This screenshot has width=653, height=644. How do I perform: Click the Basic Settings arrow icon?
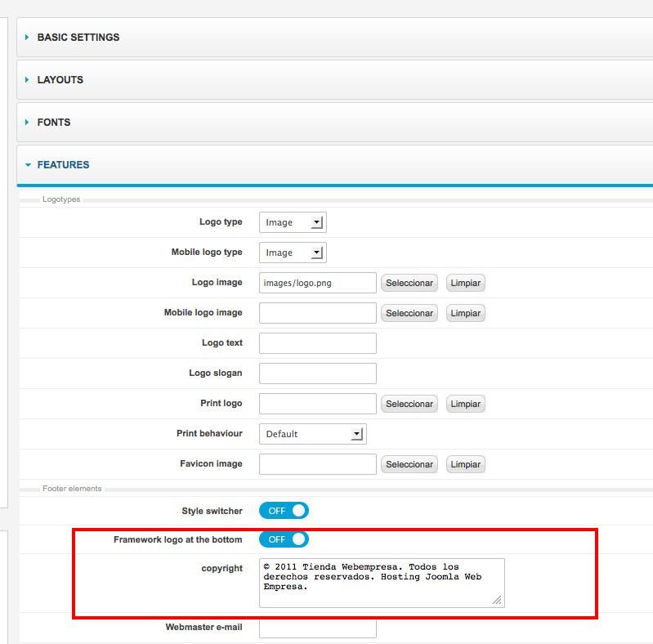pyautogui.click(x=27, y=38)
